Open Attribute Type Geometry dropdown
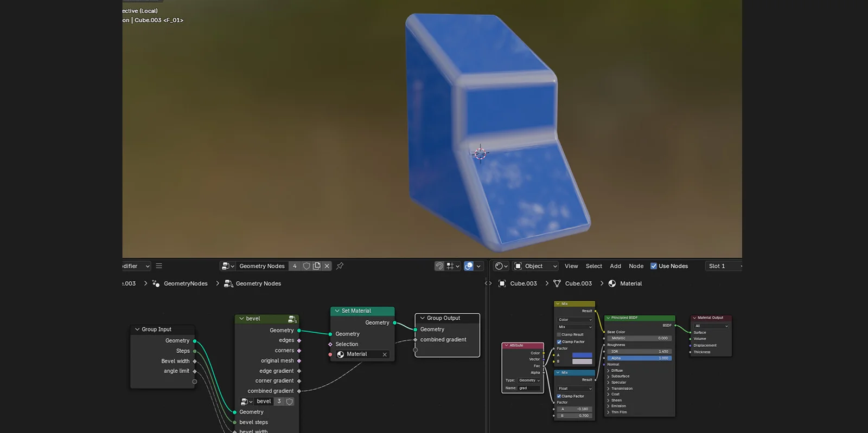This screenshot has width=868, height=433. 529,380
